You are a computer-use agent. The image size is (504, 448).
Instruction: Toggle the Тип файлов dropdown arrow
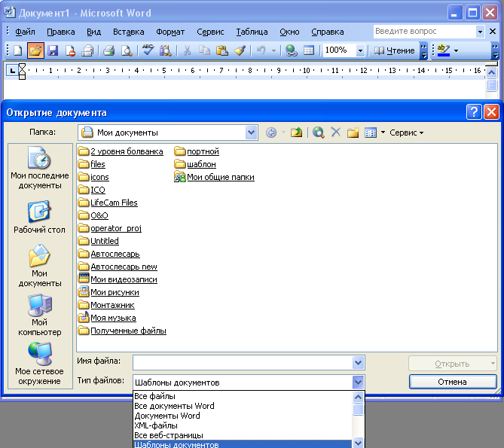[358, 382]
